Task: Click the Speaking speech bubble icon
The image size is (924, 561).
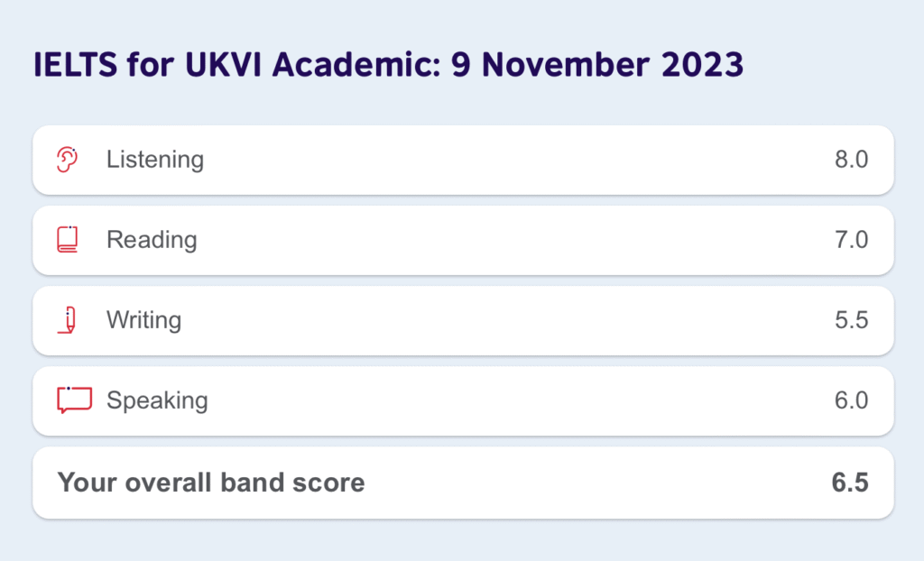Action: (74, 400)
